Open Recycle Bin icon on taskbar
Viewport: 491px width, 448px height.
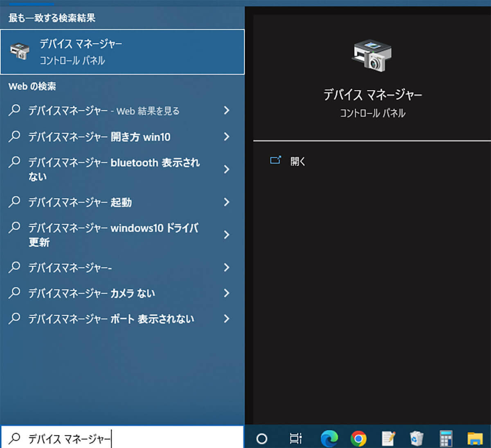point(417,439)
